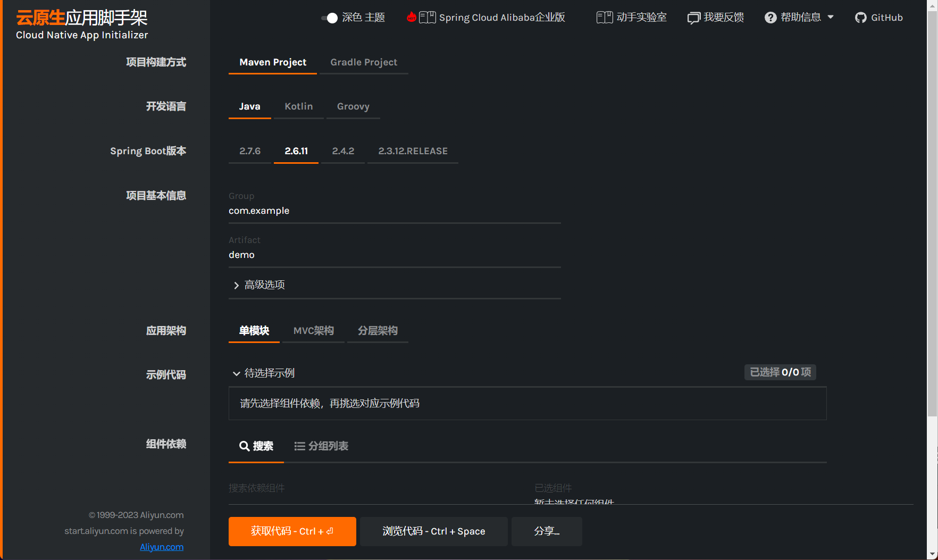Open the GitHub octocat icon link
The width and height of the screenshot is (938, 560).
860,18
